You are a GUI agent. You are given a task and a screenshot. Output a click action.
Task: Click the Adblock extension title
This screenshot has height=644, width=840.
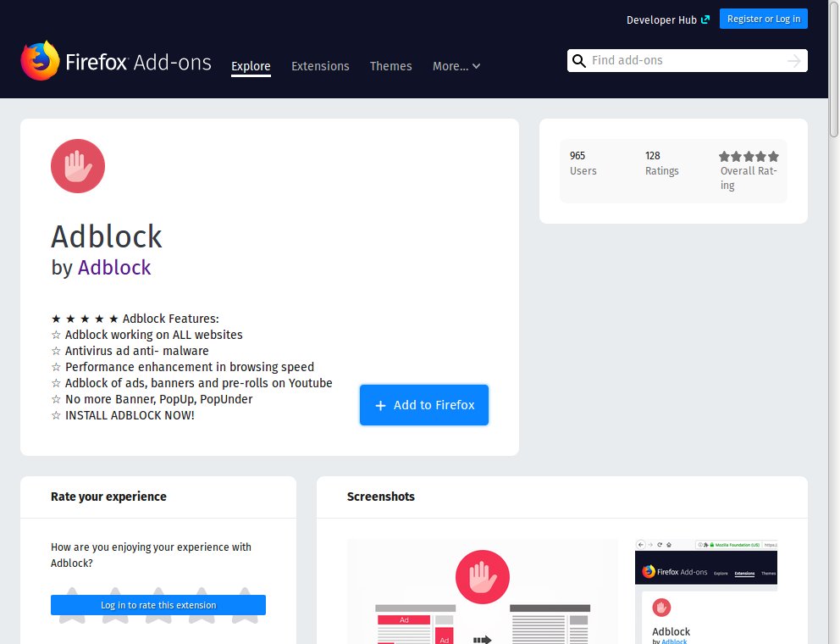107,236
